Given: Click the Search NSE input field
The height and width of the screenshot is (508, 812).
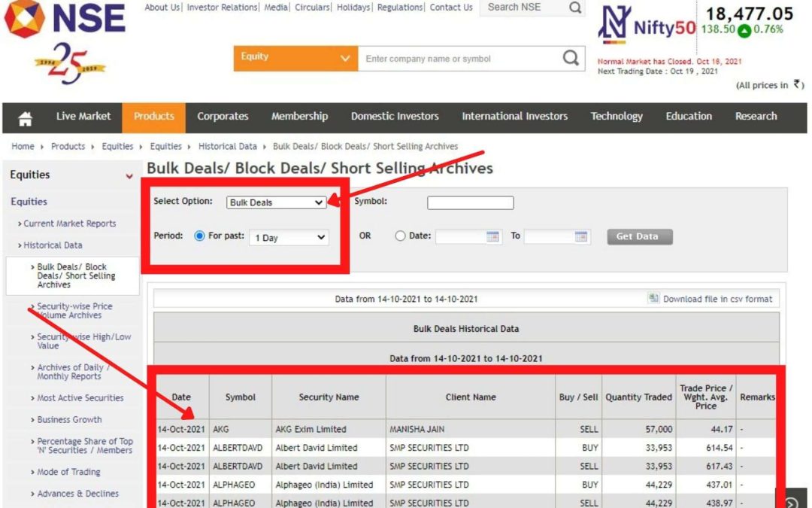Looking at the screenshot, I should point(523,8).
